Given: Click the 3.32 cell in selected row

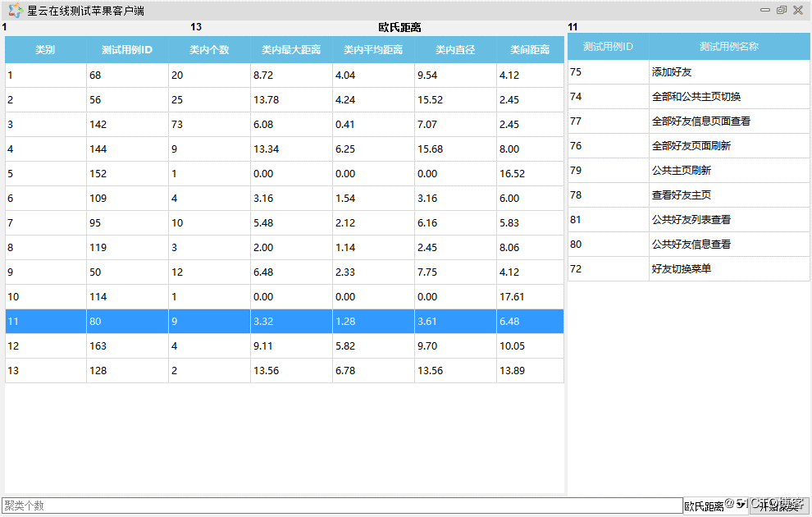Looking at the screenshot, I should coord(291,321).
